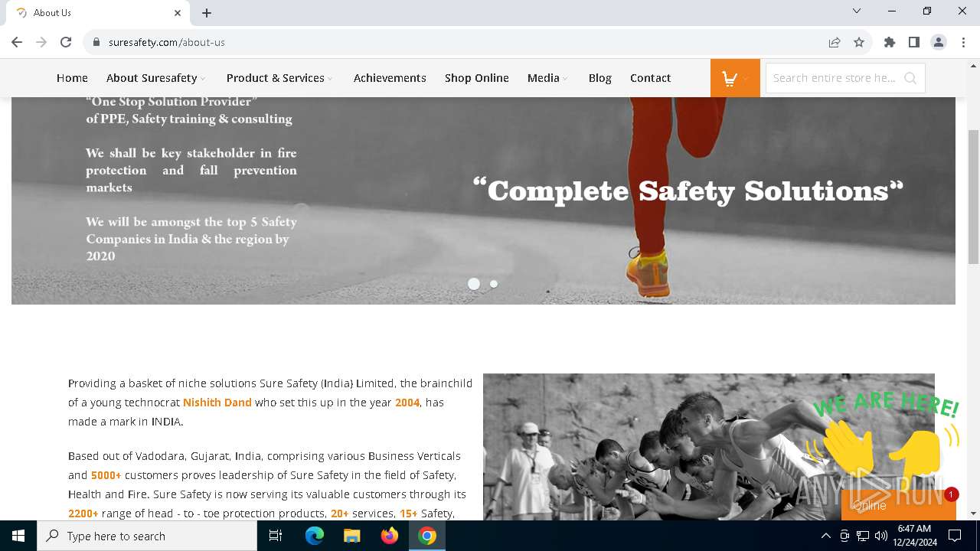Screen dimensions: 980x551
Task: Share this page icon in address bar
Action: pos(835,42)
